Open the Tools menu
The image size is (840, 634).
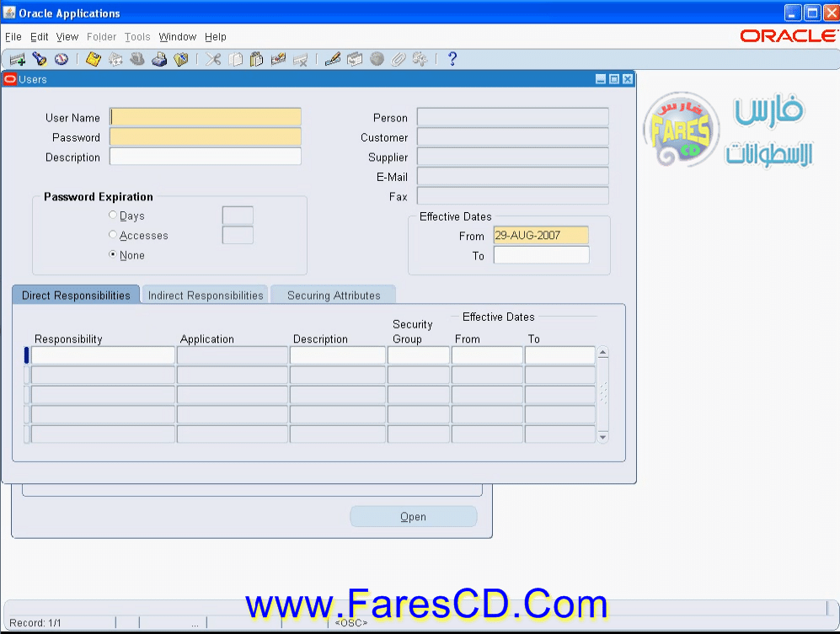137,37
